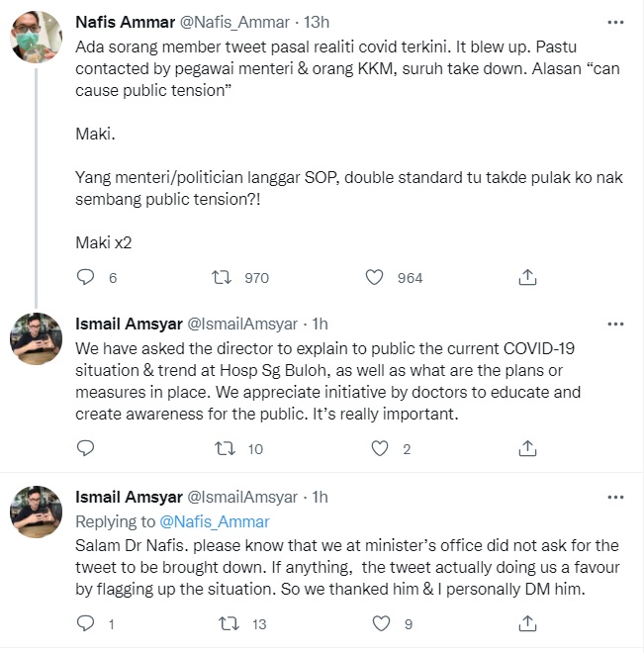Reply to Ismail's Hosp Sg Buloh tweet
Screen dimensions: 644x653
(x=85, y=449)
